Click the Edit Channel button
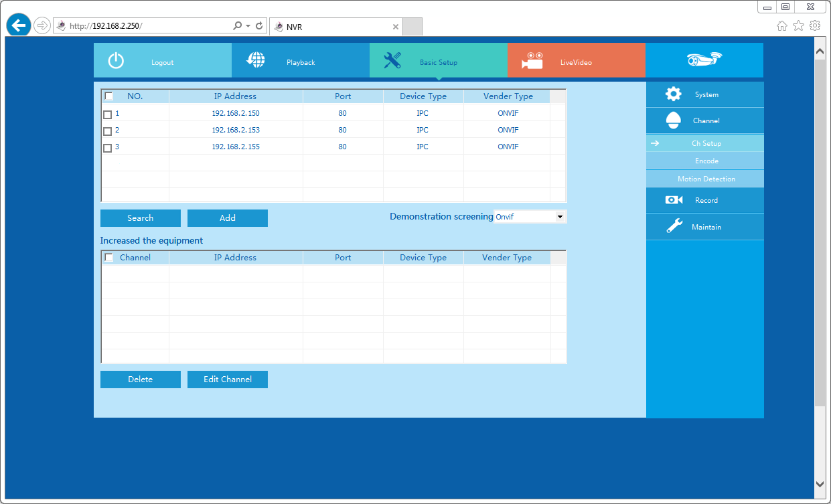Screen dimensions: 831x504 tap(228, 380)
